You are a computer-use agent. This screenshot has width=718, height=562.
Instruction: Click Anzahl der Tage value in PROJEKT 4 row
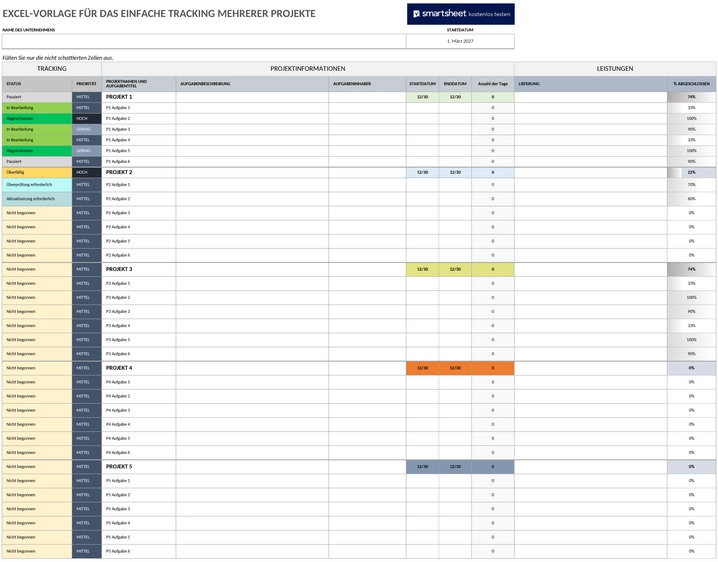pos(493,368)
